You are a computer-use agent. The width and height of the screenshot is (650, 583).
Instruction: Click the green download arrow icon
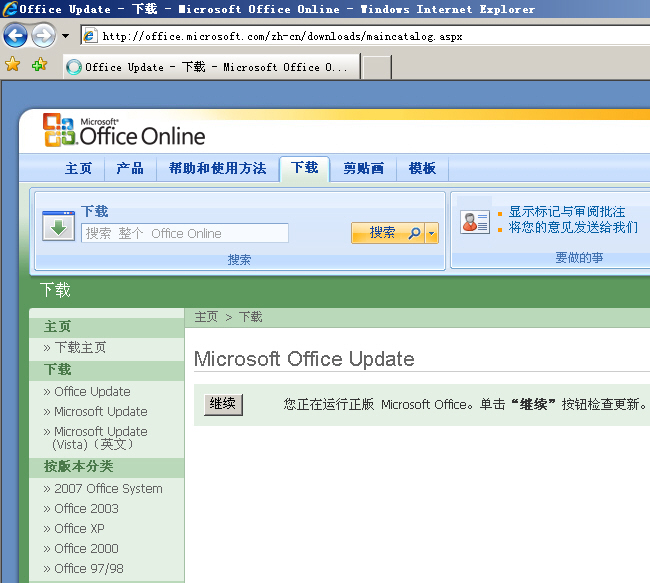click(58, 226)
